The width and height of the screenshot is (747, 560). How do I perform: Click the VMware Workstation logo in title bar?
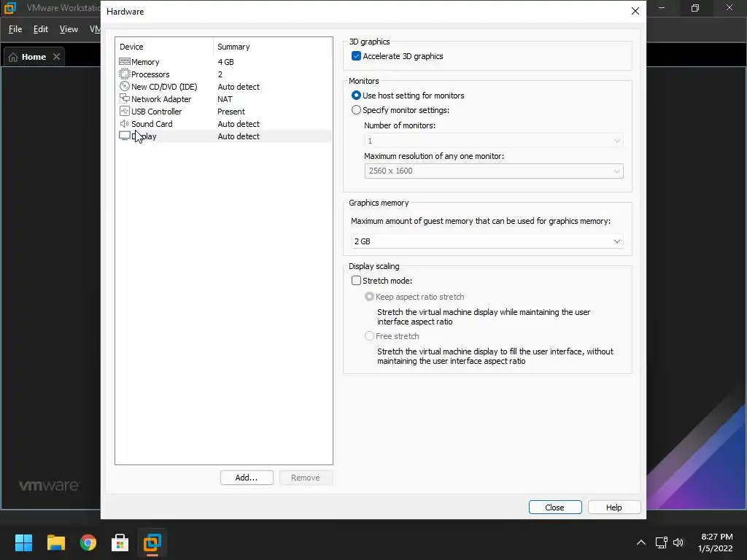click(10, 7)
